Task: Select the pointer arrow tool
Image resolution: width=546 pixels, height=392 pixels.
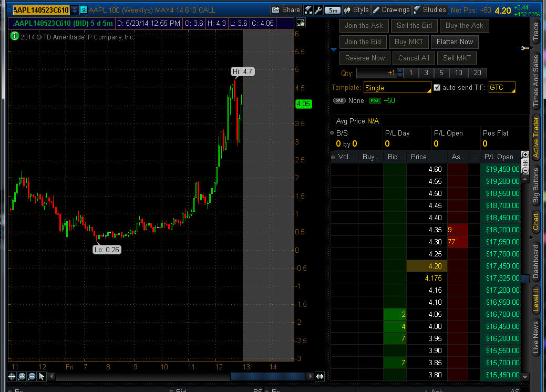Action: (x=42, y=376)
